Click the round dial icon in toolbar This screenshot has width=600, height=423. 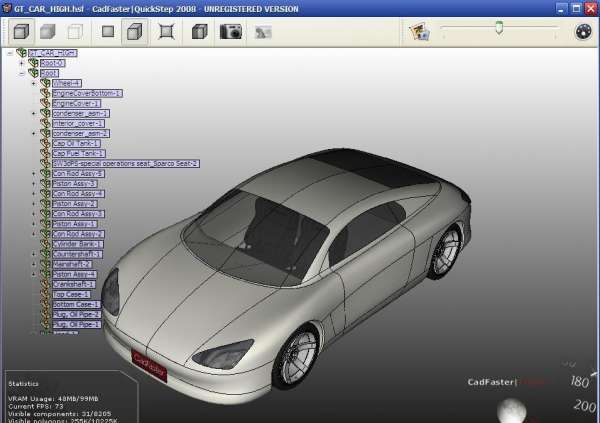pos(584,31)
